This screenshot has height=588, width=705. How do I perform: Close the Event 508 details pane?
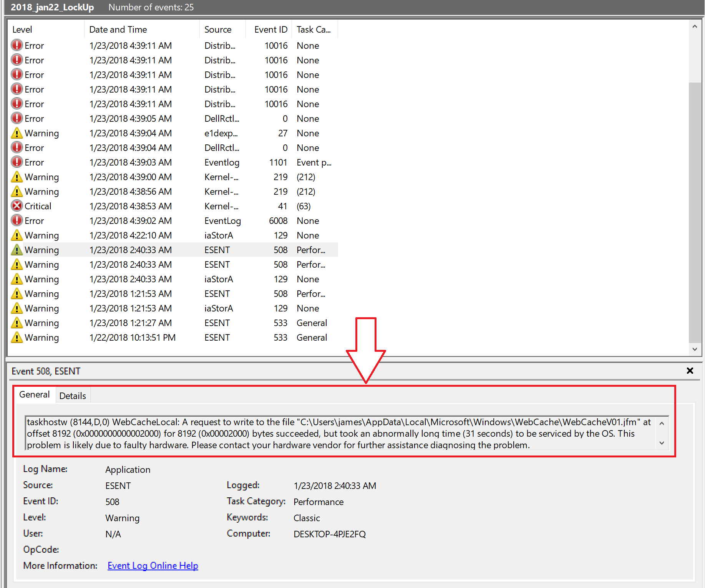[690, 371]
